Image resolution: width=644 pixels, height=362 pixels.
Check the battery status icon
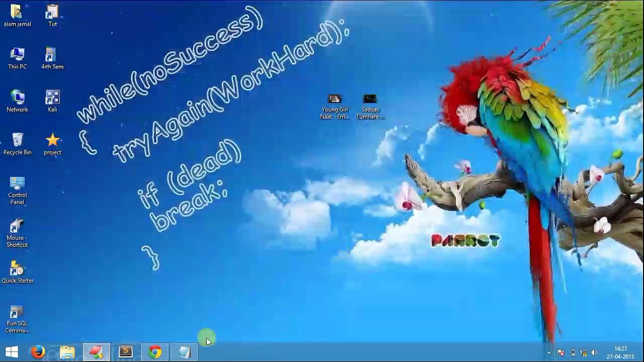click(x=573, y=352)
